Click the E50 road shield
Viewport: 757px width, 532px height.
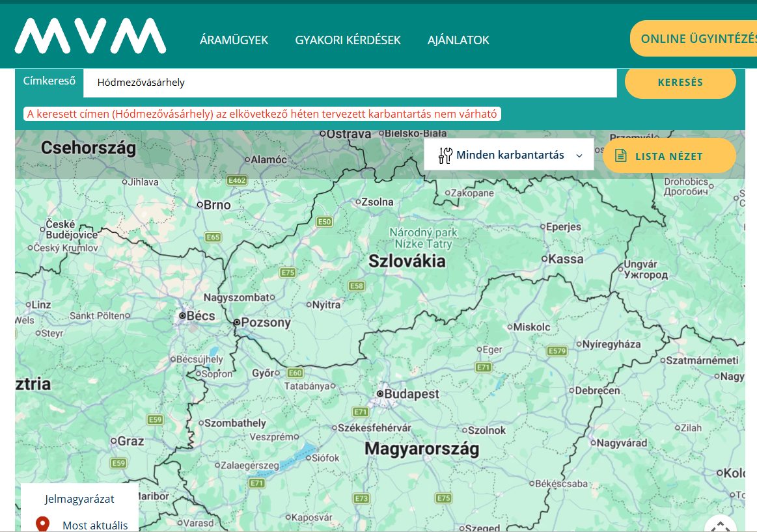pos(324,222)
